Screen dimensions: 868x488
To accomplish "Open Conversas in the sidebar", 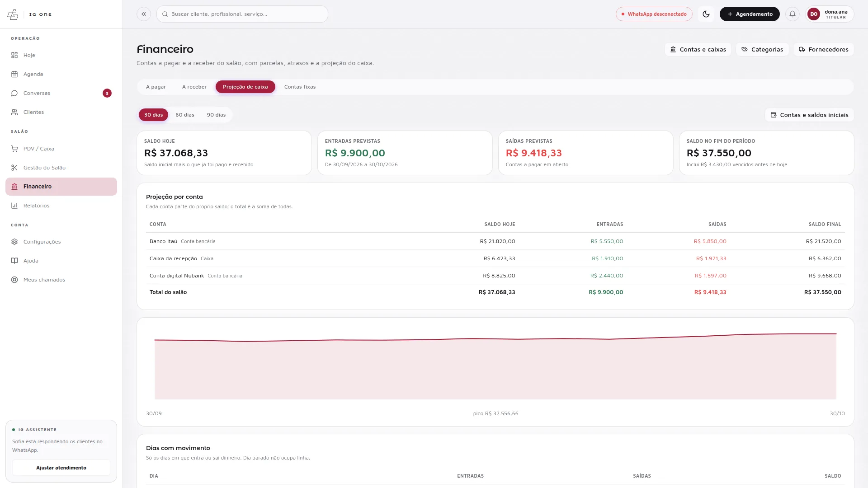I will click(x=61, y=93).
